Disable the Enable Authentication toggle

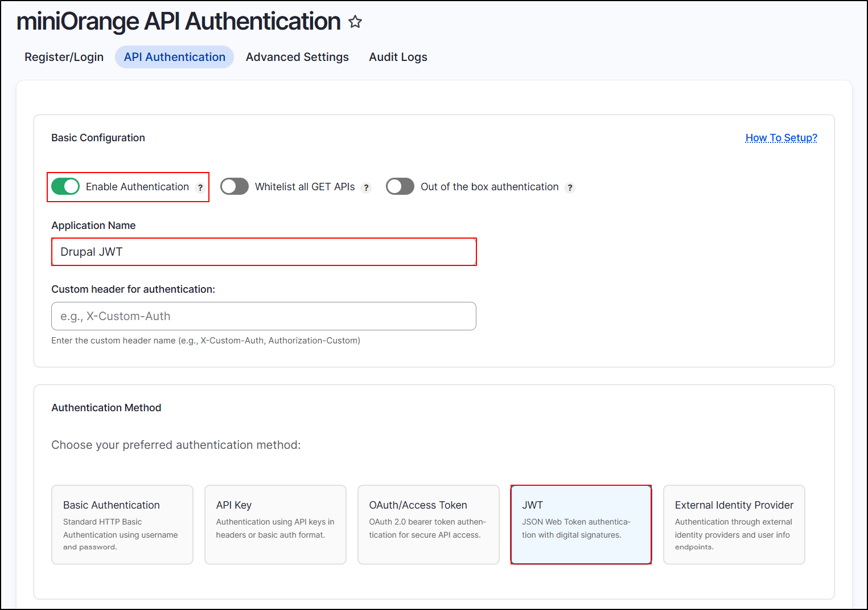coord(65,186)
